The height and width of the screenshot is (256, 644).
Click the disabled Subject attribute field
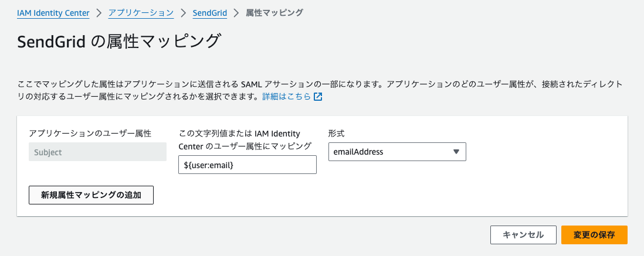(98, 152)
